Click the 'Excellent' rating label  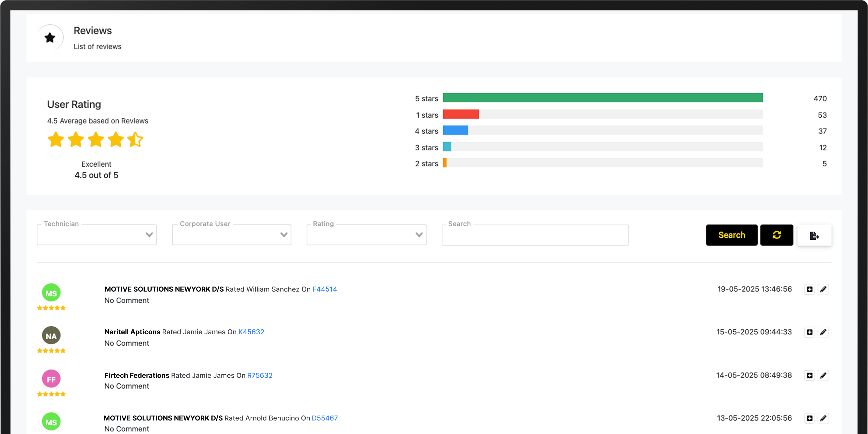coord(96,164)
